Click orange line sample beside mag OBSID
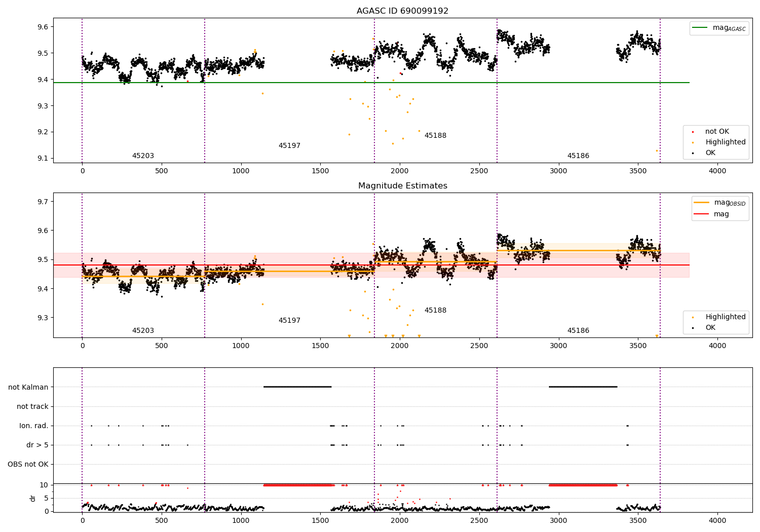 [x=702, y=202]
